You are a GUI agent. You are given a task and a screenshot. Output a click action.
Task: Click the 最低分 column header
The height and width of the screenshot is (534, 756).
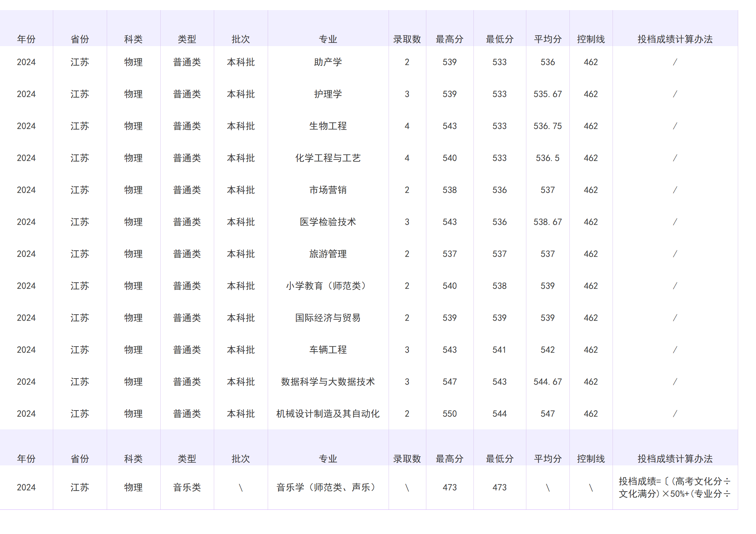[499, 39]
